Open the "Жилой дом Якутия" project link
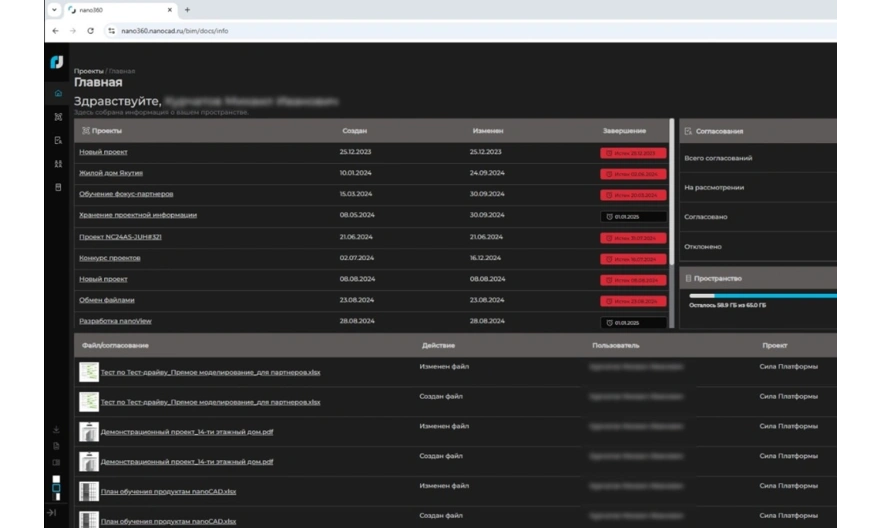880x528 pixels. [x=110, y=173]
